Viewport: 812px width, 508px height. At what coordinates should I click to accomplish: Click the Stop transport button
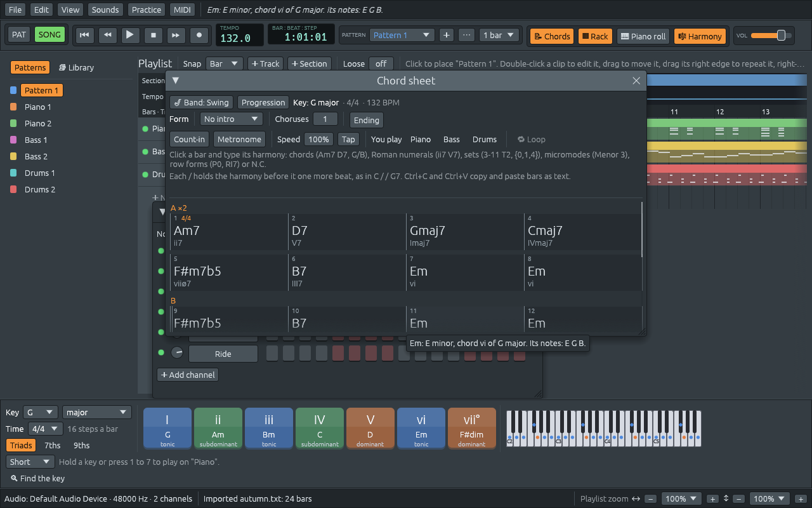153,35
